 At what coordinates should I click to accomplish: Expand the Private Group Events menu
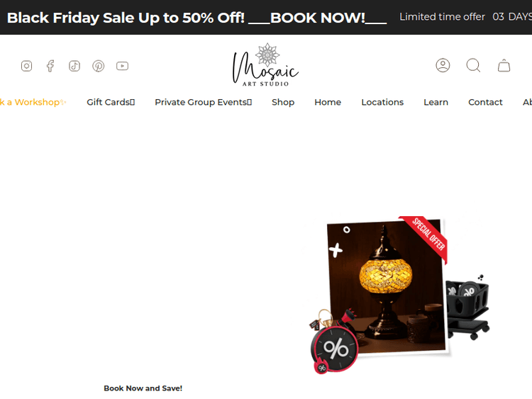tap(204, 102)
